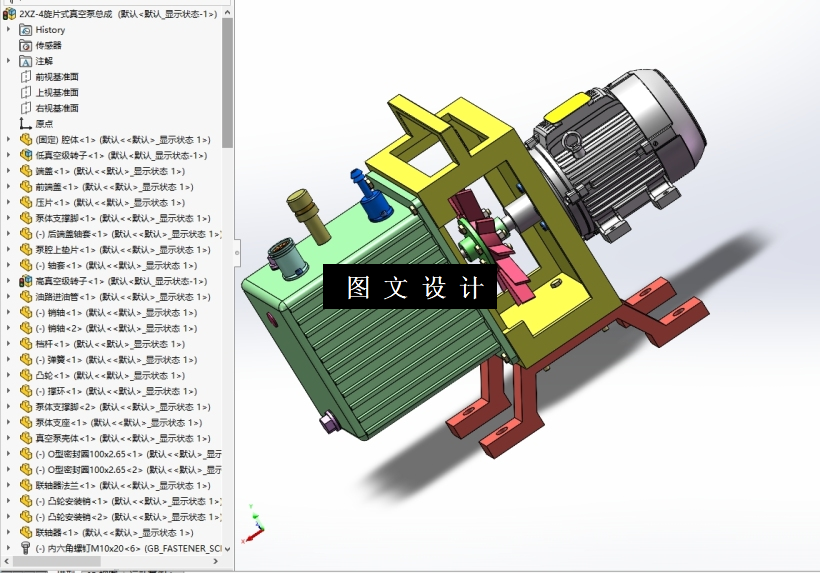The image size is (820, 573).
Task: Click the History folder icon
Action: click(26, 30)
